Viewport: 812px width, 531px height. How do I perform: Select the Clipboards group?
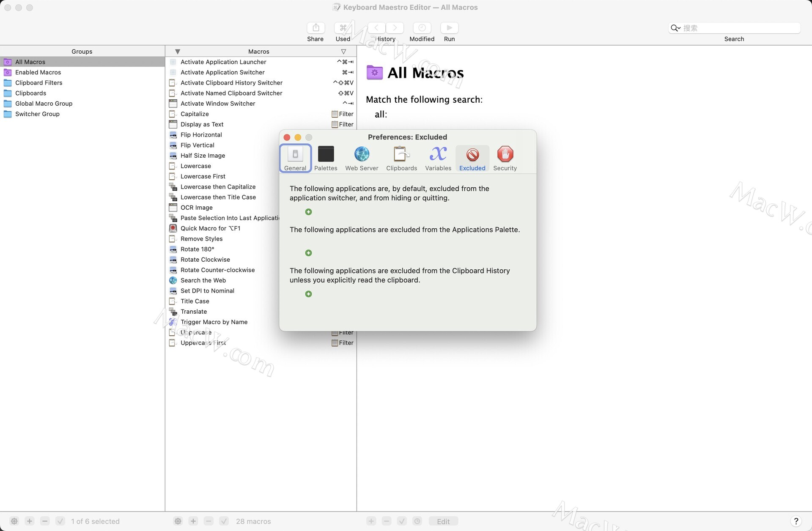(82, 93)
